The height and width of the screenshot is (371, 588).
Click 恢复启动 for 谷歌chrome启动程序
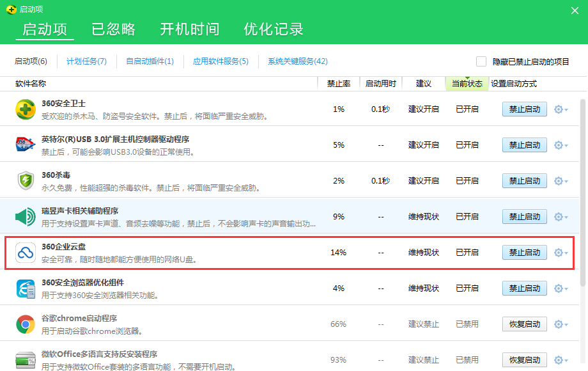(x=524, y=324)
